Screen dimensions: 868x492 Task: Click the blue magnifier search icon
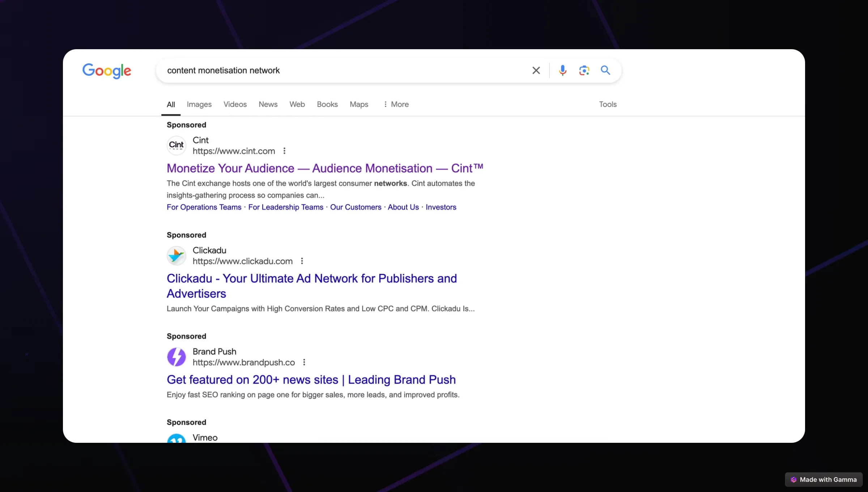coord(605,70)
